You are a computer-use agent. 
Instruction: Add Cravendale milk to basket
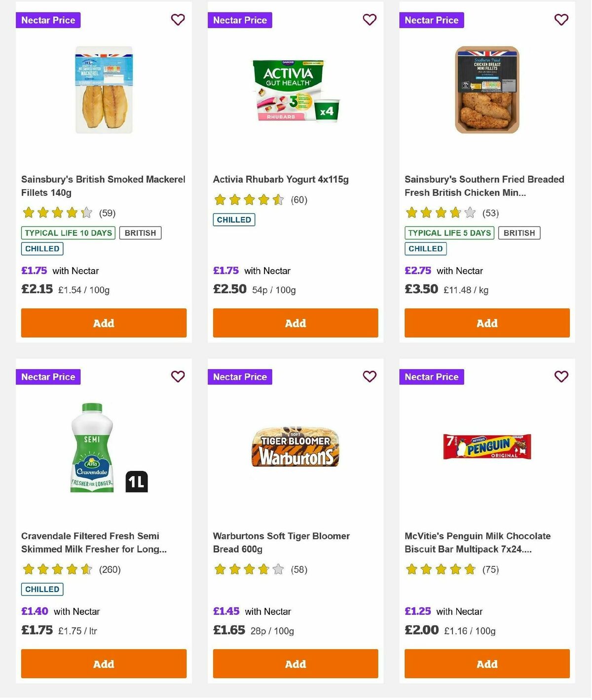(103, 664)
